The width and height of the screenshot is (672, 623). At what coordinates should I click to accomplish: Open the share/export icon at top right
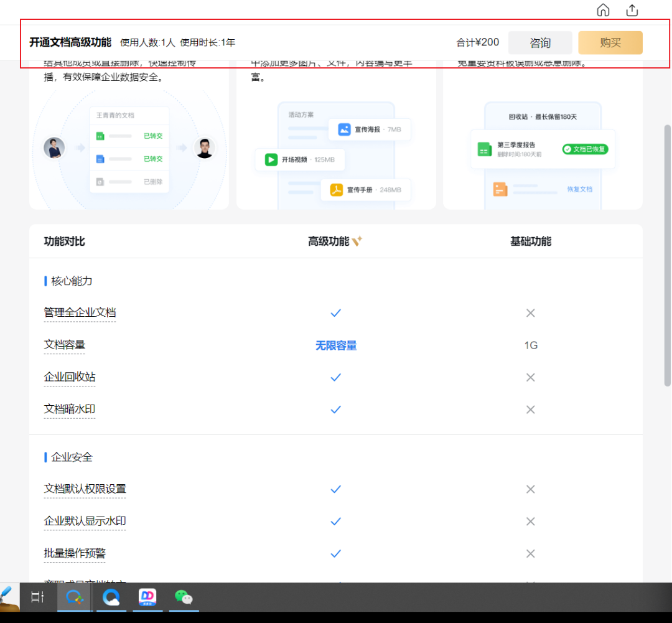(x=632, y=10)
